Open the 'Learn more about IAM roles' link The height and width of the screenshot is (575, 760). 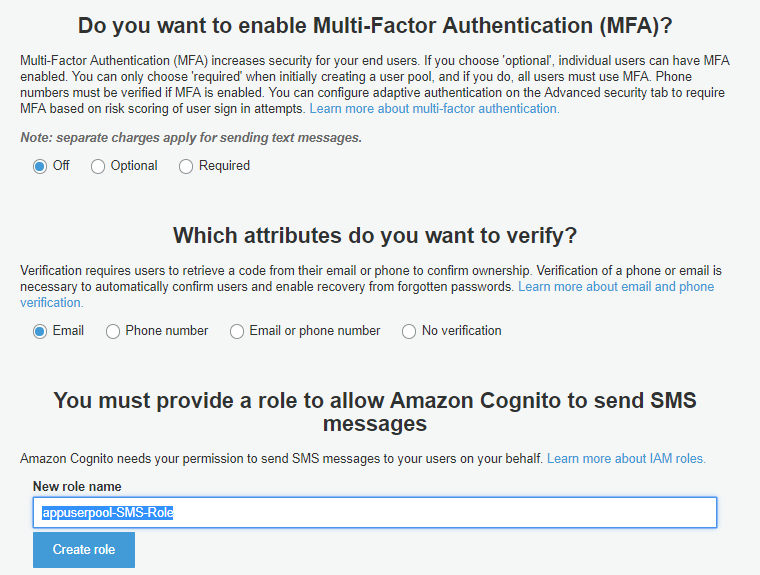tap(626, 459)
